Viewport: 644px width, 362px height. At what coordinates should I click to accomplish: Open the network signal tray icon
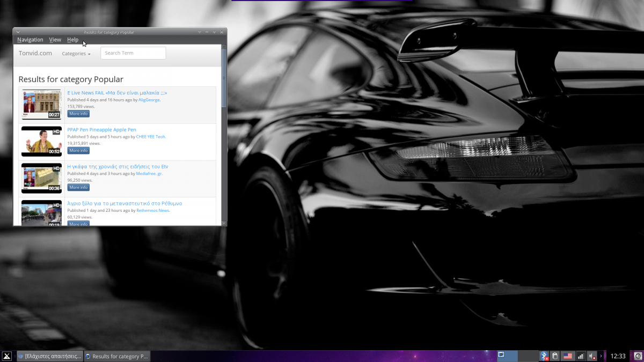(581, 356)
